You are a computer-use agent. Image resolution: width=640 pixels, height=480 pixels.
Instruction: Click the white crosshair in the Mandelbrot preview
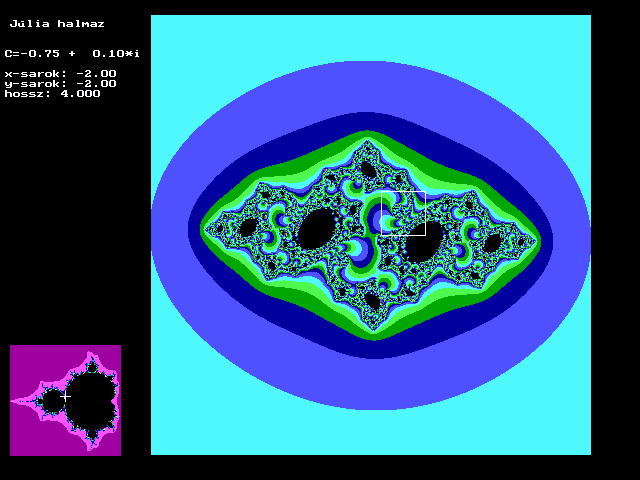pos(66,397)
